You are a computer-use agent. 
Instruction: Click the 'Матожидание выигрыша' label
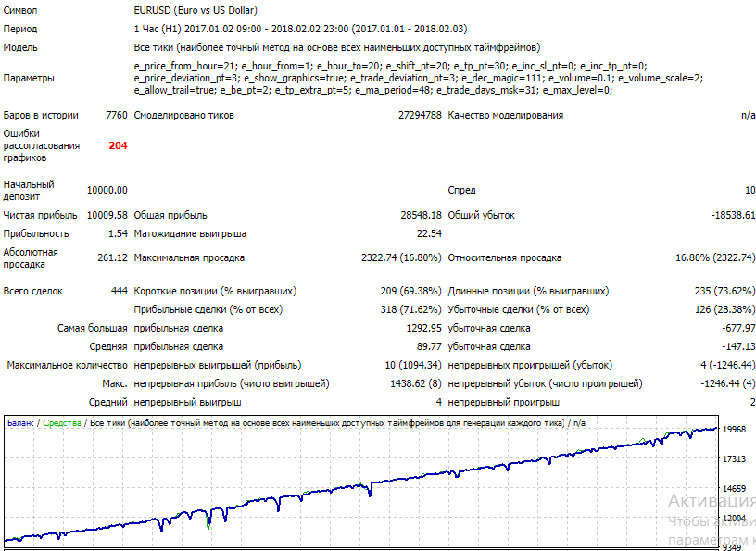[x=190, y=233]
